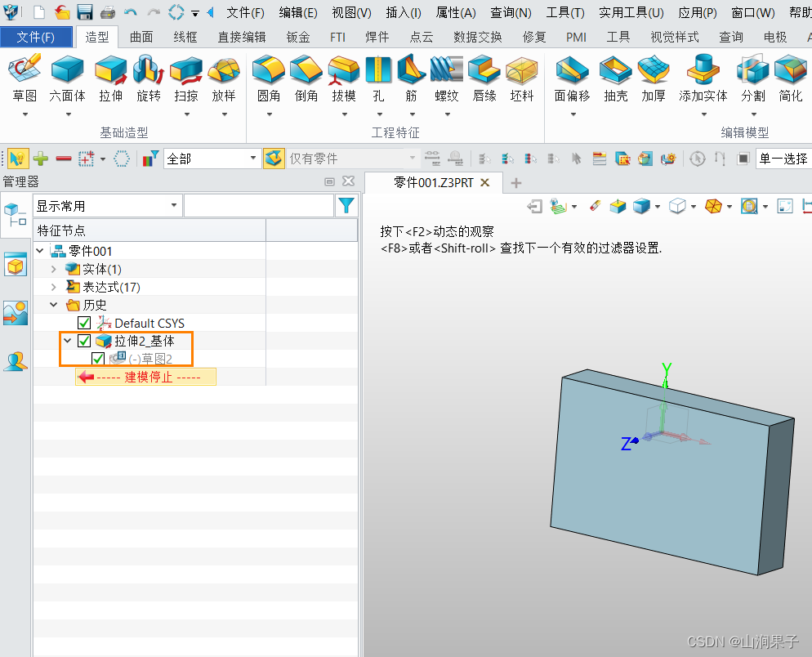Screen dimensions: 812x657
Task: Add new document tab with plus
Action: coord(515,182)
